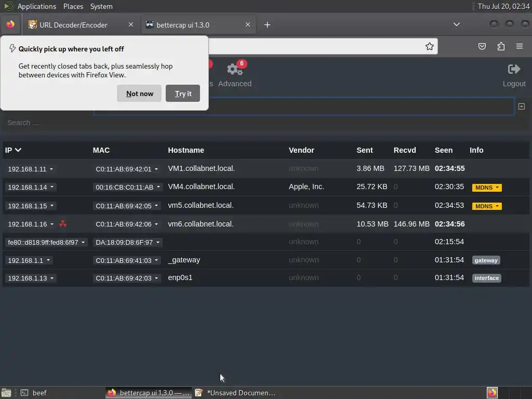Viewport: 532px width, 399px height.
Task: Collapse the command bar using the square arrow icon
Action: pyautogui.click(x=522, y=107)
